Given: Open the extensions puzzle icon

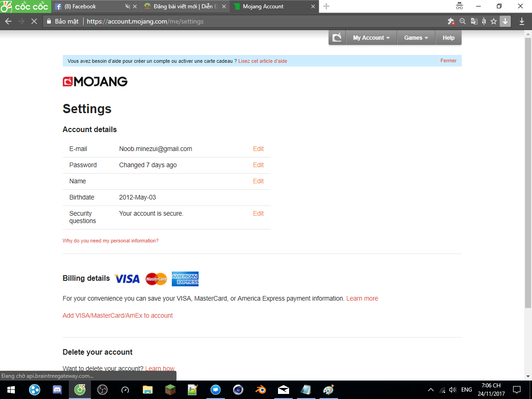Looking at the screenshot, I should (x=451, y=21).
